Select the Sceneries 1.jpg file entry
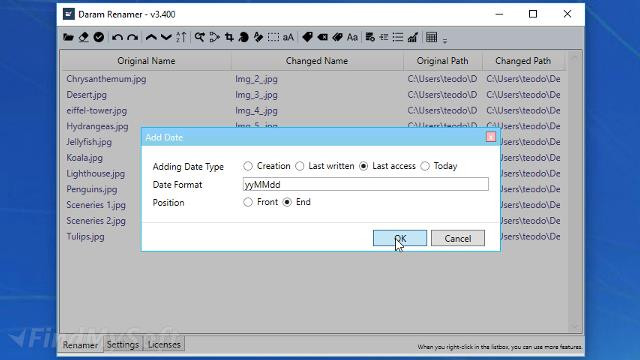The height and width of the screenshot is (360, 640). (96, 205)
